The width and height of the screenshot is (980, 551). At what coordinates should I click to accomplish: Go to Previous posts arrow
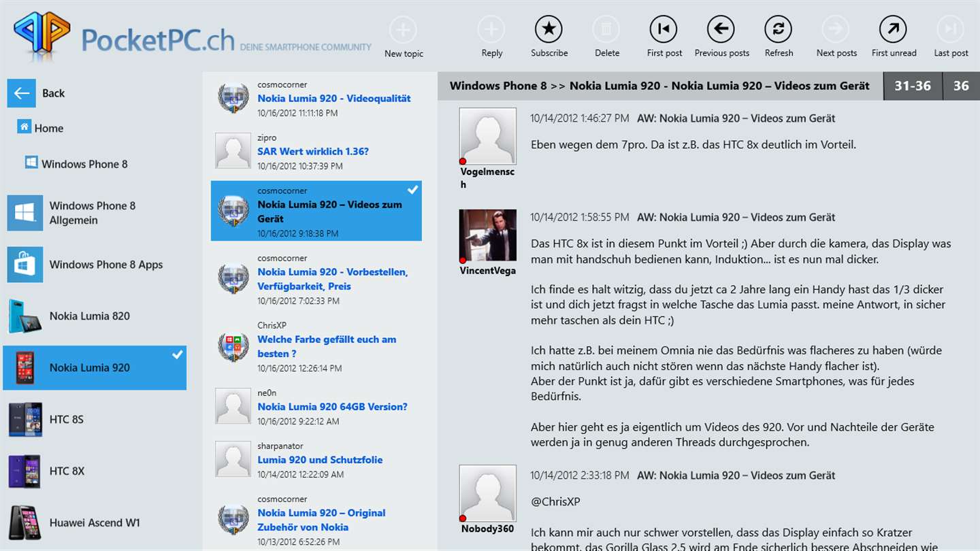721,29
